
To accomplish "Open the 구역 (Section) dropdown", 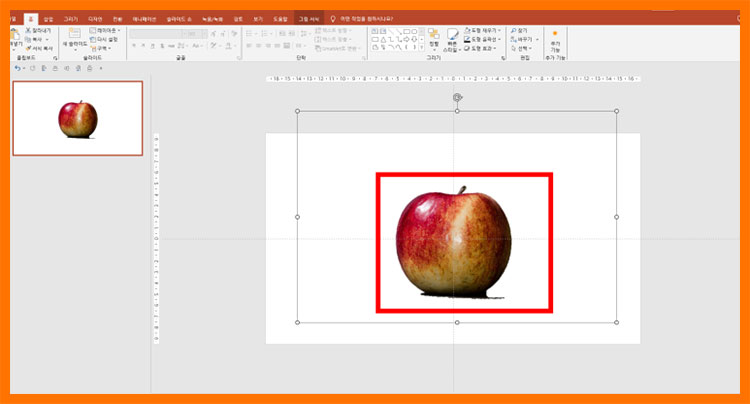I will click(100, 49).
